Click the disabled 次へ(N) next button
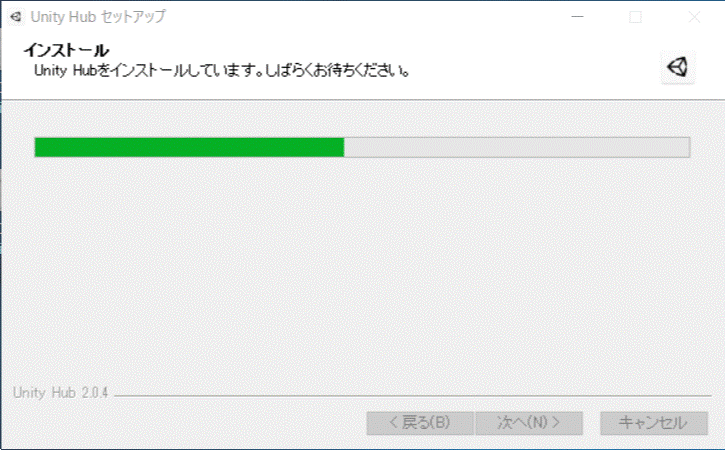The image size is (725, 450). pyautogui.click(x=528, y=423)
